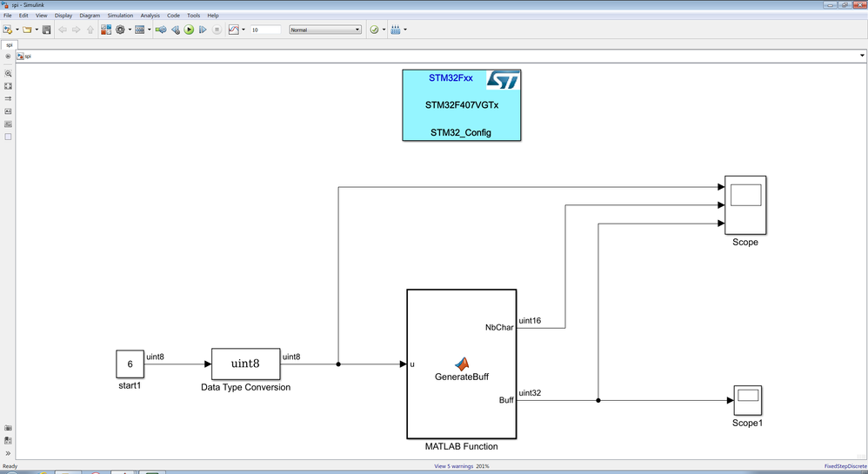Screen dimensions: 868x474
Task: Expand the Open folder dropdown arrow
Action: [x=37, y=30]
